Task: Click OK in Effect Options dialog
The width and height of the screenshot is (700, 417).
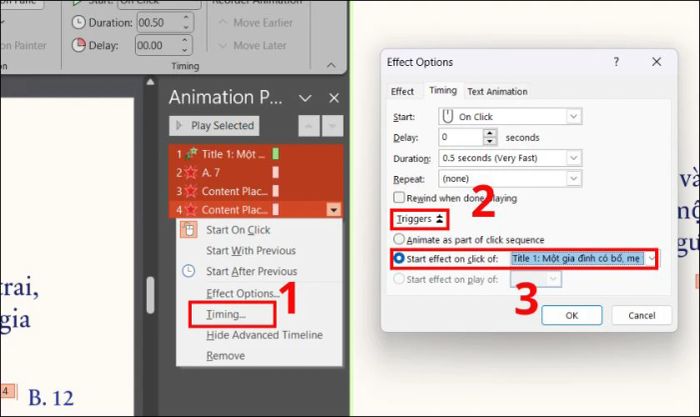Action: tap(572, 315)
